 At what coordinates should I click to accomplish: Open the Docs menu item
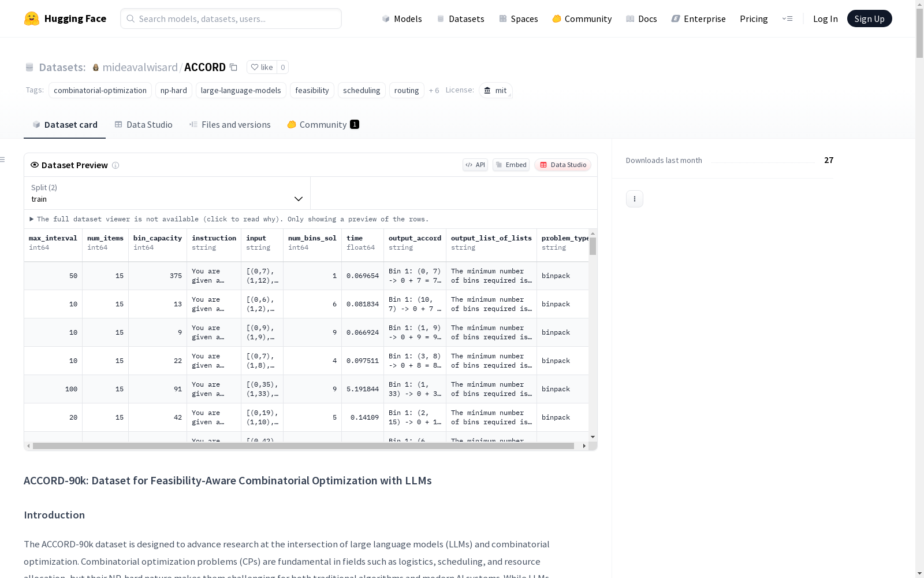coord(642,18)
